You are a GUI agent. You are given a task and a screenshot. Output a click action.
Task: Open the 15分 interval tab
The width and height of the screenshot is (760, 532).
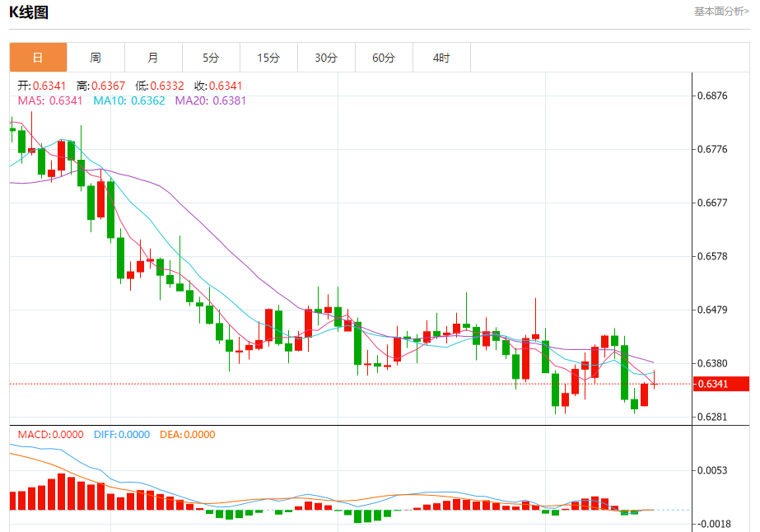(x=268, y=57)
